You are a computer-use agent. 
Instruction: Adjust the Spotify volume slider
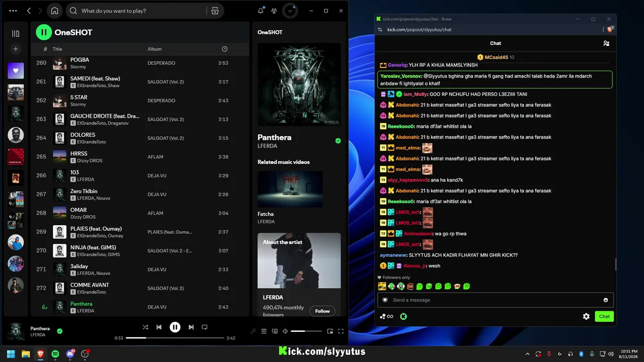tap(306, 331)
